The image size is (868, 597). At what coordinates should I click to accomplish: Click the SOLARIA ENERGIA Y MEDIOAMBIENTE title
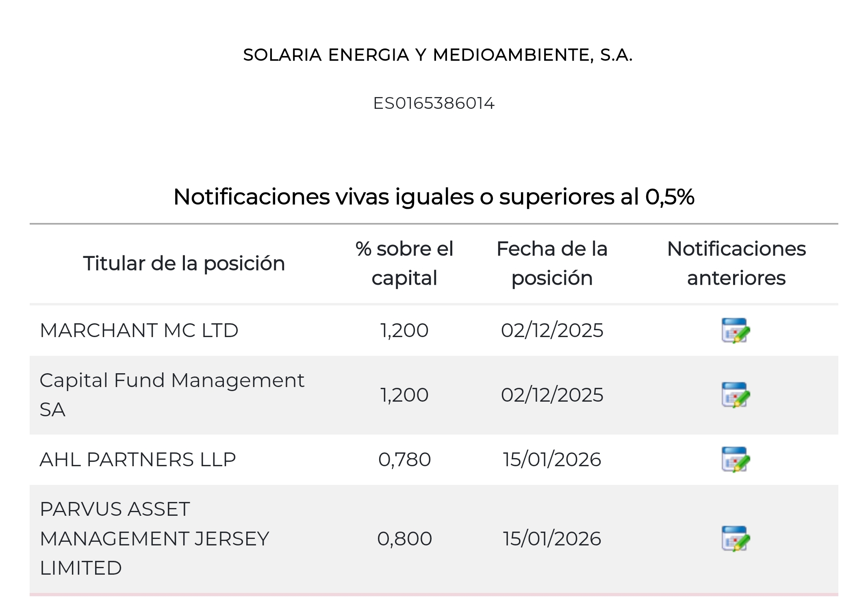tap(438, 55)
